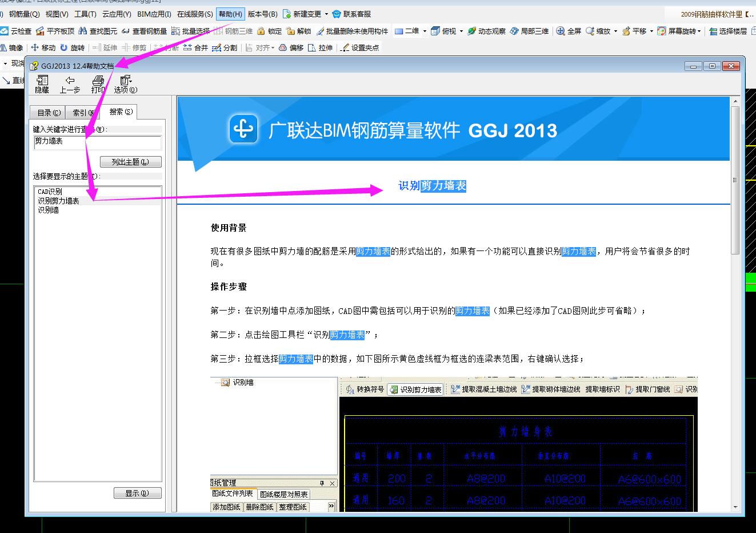Screen dimensions: 756x533
Task: Open the 视图(V) menu
Action: click(x=57, y=14)
